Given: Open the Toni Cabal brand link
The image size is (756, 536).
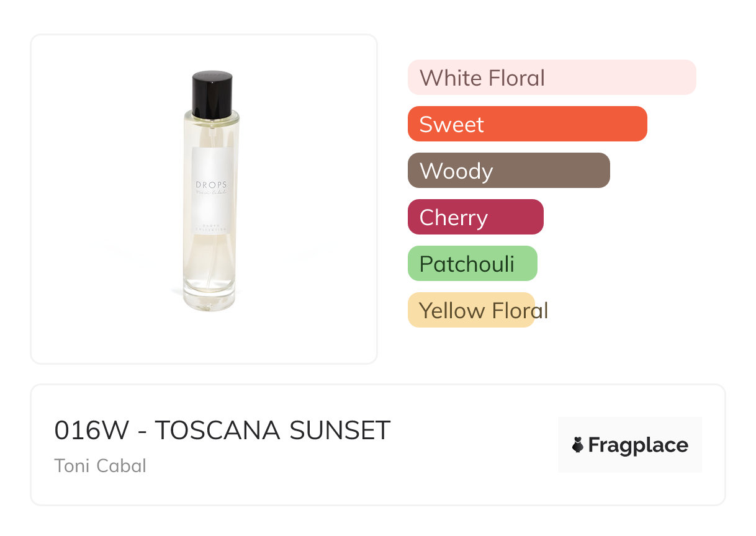Looking at the screenshot, I should pos(101,466).
